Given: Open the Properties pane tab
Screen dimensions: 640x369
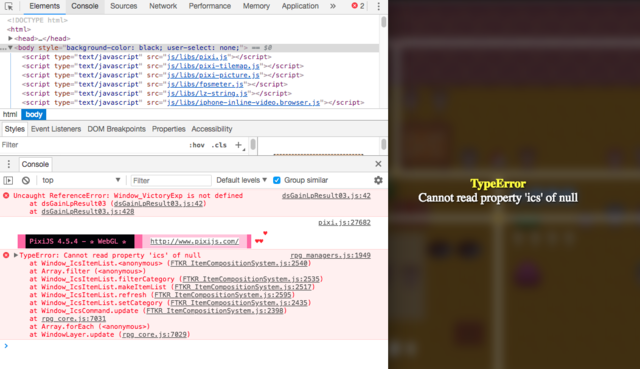Looking at the screenshot, I should tap(169, 129).
